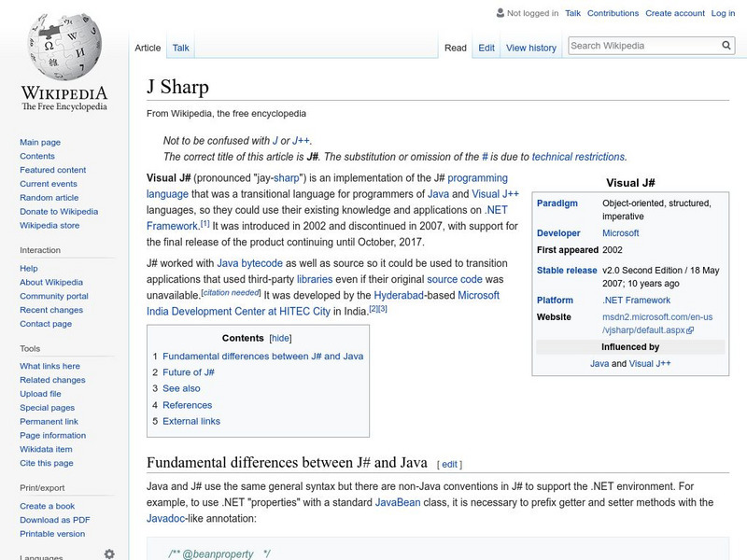Image resolution: width=747 pixels, height=560 pixels.
Task: Open Upload file link
Action: point(40,393)
